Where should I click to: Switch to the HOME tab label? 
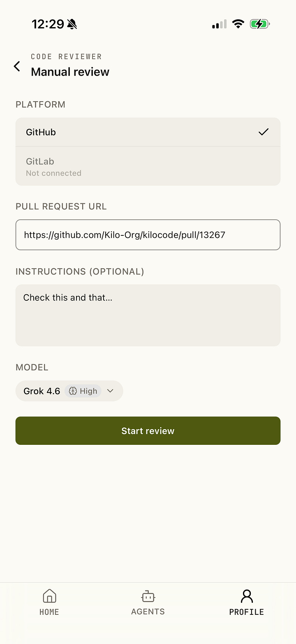49,612
